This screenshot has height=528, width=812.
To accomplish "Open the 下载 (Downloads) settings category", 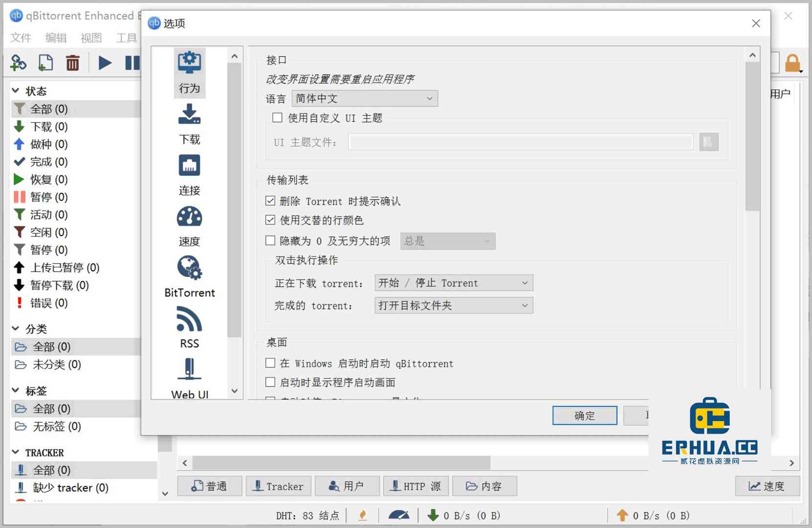I will click(x=190, y=125).
